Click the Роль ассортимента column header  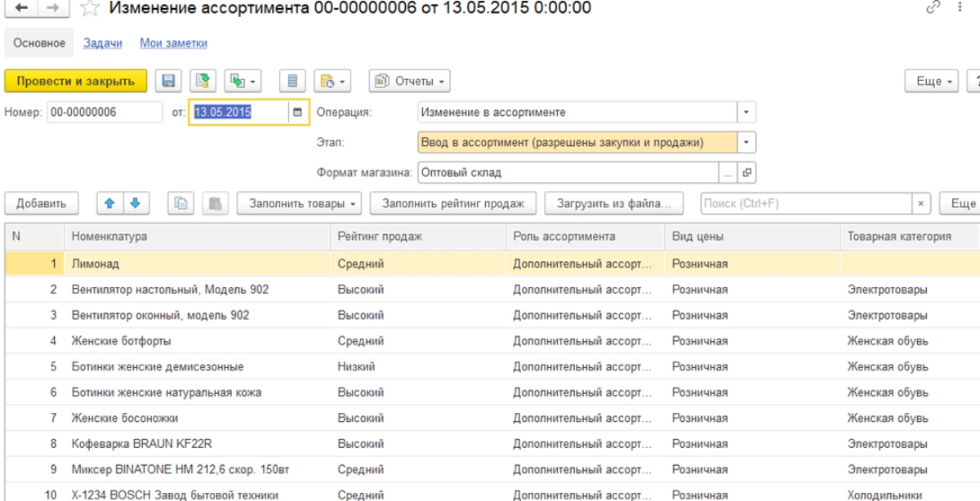click(585, 237)
